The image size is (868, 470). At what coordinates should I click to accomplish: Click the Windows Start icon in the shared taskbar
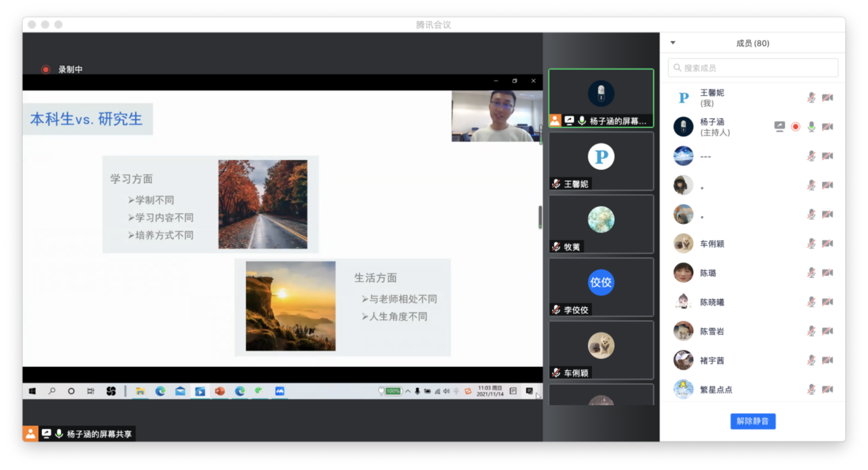(x=32, y=391)
